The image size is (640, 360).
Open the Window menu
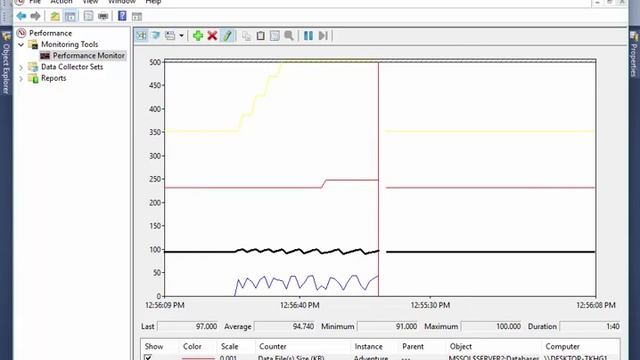[122, 2]
